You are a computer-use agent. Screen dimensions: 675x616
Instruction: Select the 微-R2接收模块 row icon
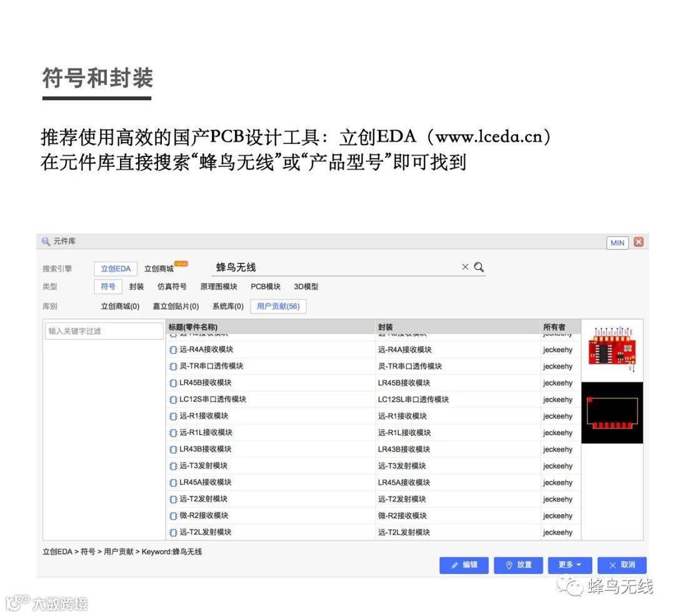click(173, 516)
